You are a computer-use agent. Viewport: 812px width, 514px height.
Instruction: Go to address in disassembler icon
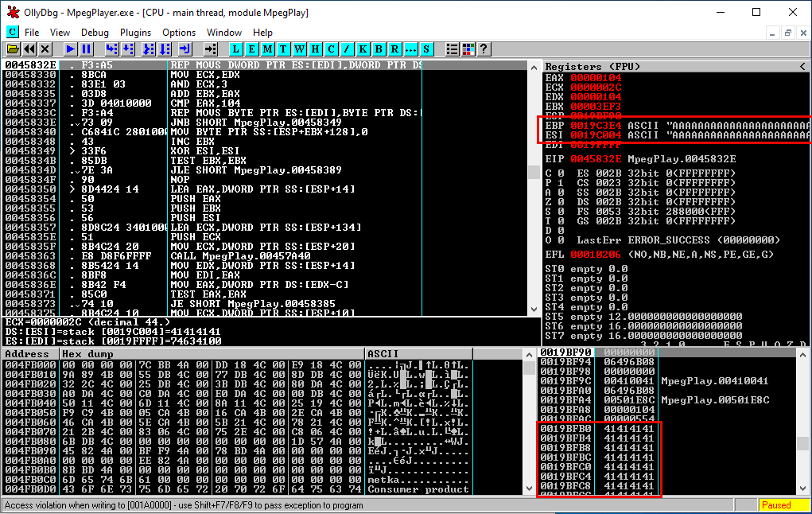point(210,49)
